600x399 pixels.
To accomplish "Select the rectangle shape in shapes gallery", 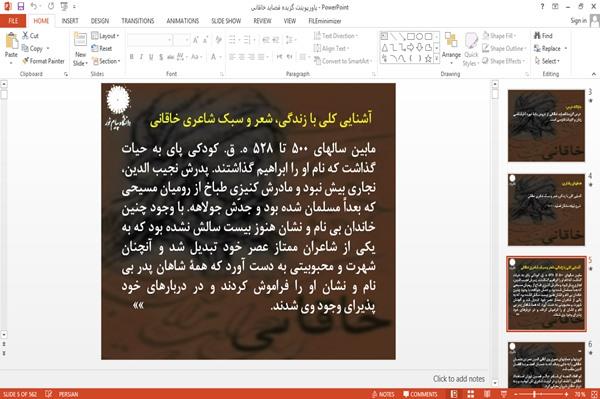I will pyautogui.click(x=411, y=37).
